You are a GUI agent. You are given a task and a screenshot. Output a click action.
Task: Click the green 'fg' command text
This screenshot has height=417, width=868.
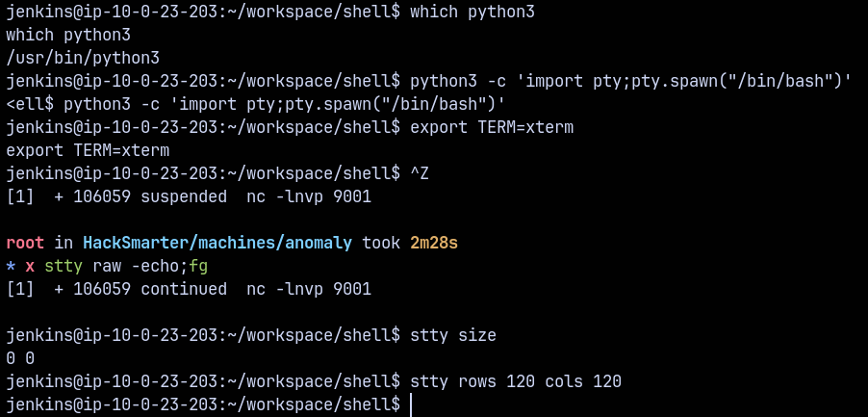[x=198, y=267]
